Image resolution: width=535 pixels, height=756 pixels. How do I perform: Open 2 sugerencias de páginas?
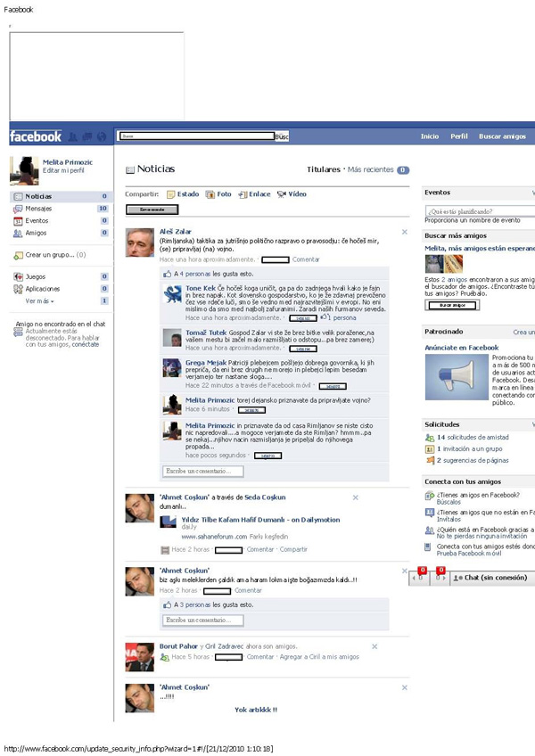click(x=473, y=460)
